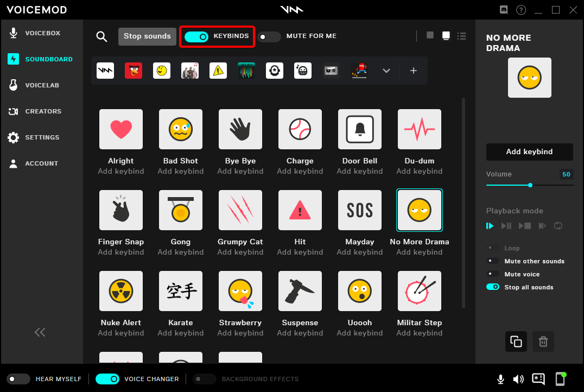584x392 pixels.
Task: Open the soundboard search icon
Action: [101, 36]
